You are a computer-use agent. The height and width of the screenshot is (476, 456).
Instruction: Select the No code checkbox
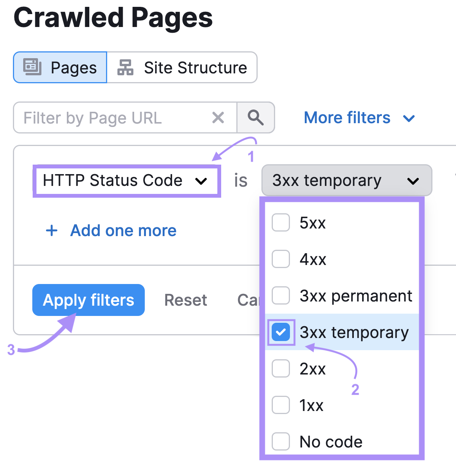point(280,441)
